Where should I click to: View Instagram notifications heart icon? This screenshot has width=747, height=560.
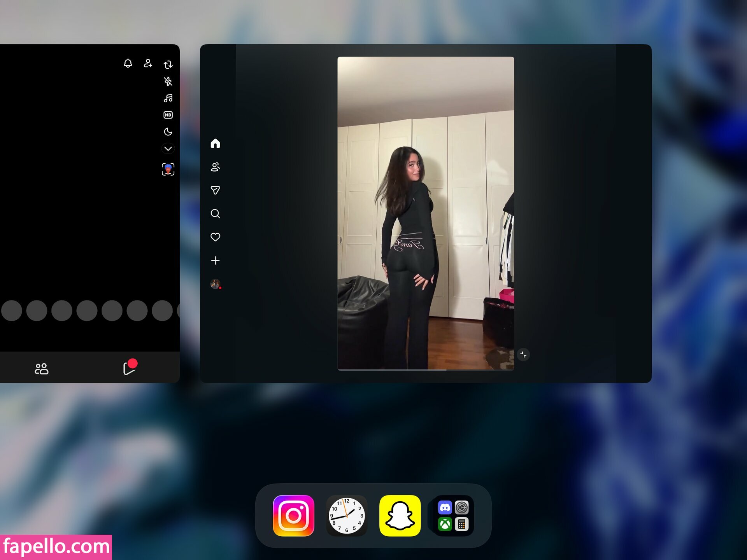click(x=215, y=237)
